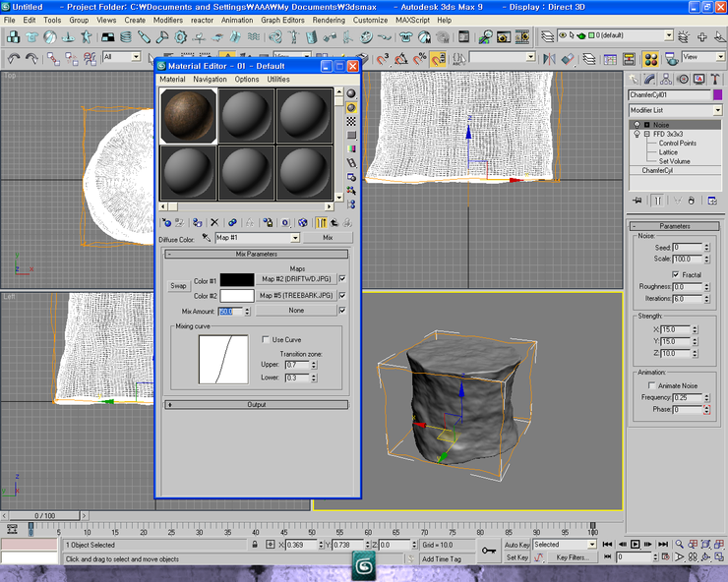Open Schematic View from main toolbar
Image resolution: width=728 pixels, height=582 pixels.
629,58
